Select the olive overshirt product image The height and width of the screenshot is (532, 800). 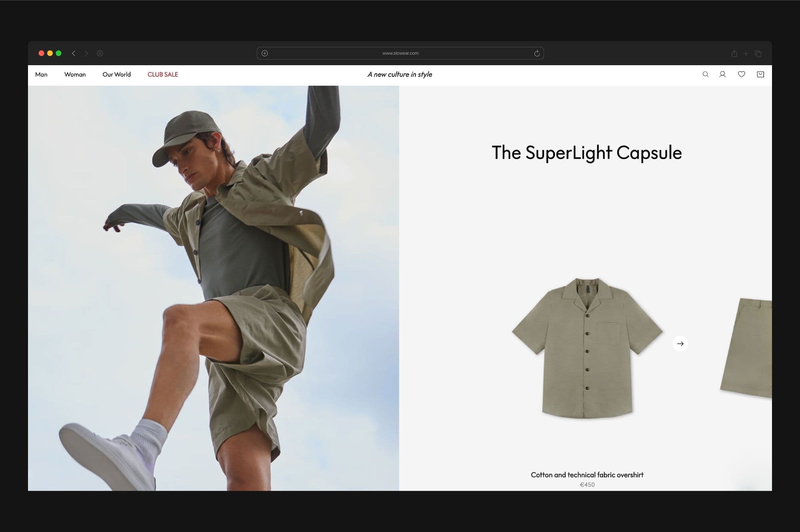point(587,348)
